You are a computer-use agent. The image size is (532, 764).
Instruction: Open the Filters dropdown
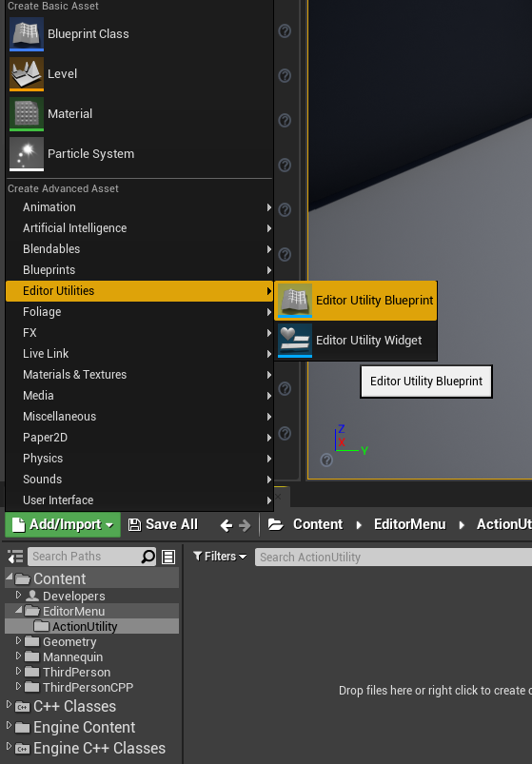pos(220,557)
